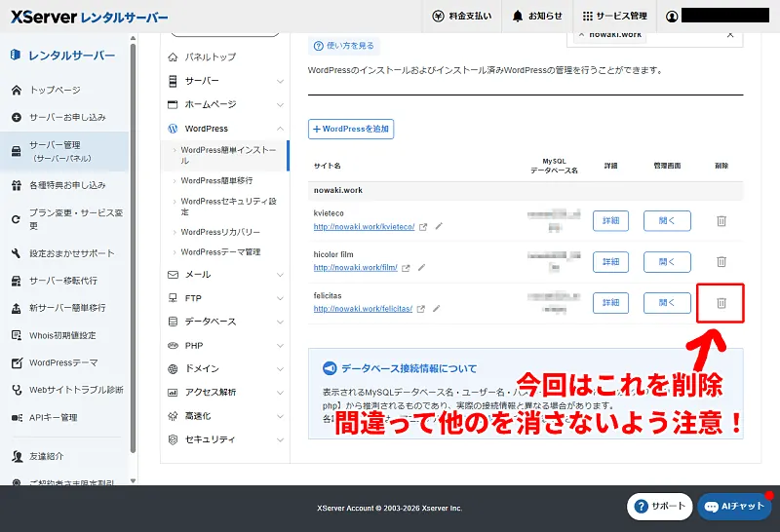Viewport: 780px width, 532px height.
Task: Expand the ホームページ menu
Action: coord(226,104)
